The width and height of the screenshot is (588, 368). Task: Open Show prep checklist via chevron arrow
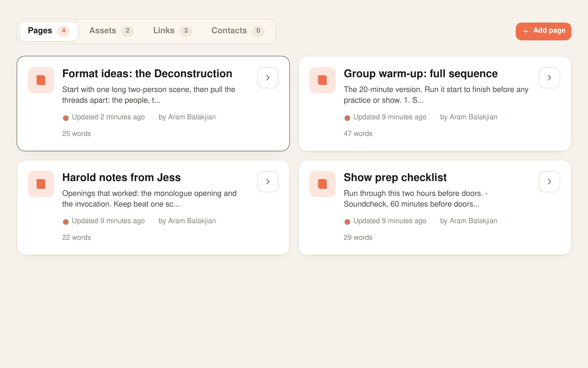coord(549,182)
